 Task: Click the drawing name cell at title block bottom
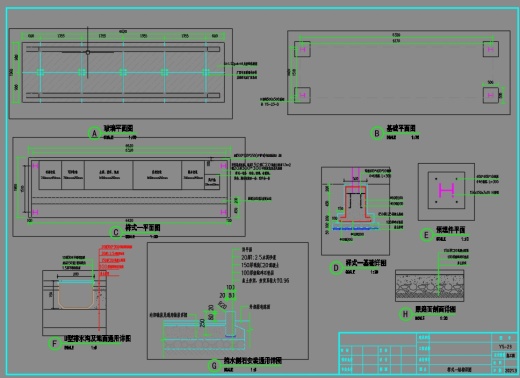(459, 369)
